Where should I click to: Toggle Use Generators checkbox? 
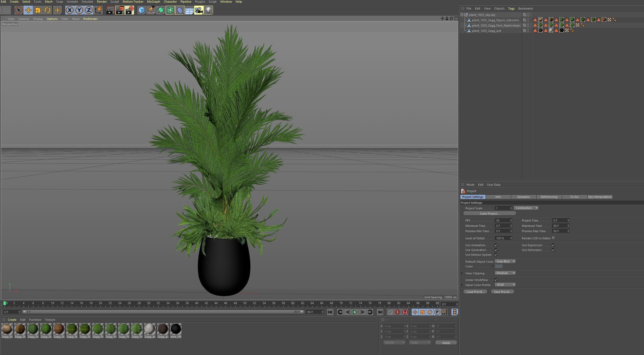[x=496, y=250]
